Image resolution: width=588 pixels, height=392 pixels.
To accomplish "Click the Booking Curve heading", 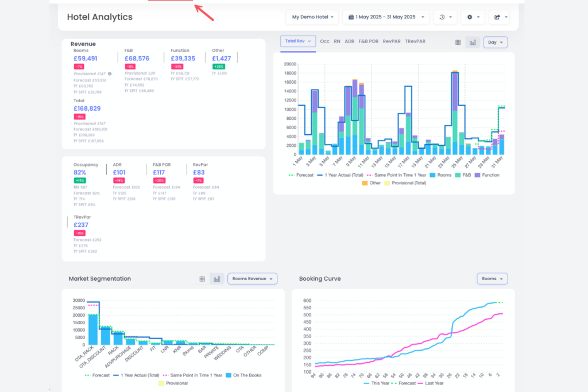I will 320,279.
